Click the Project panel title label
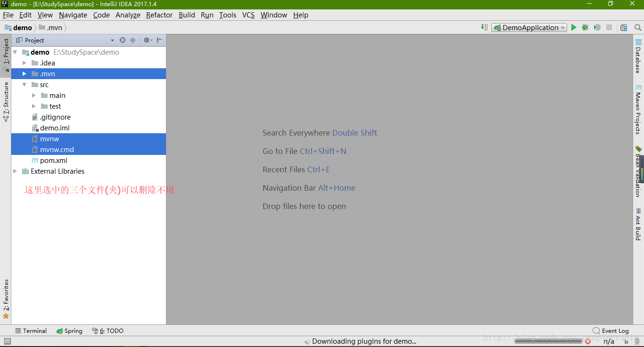Viewport: 644px width, 347px height. pyautogui.click(x=34, y=40)
